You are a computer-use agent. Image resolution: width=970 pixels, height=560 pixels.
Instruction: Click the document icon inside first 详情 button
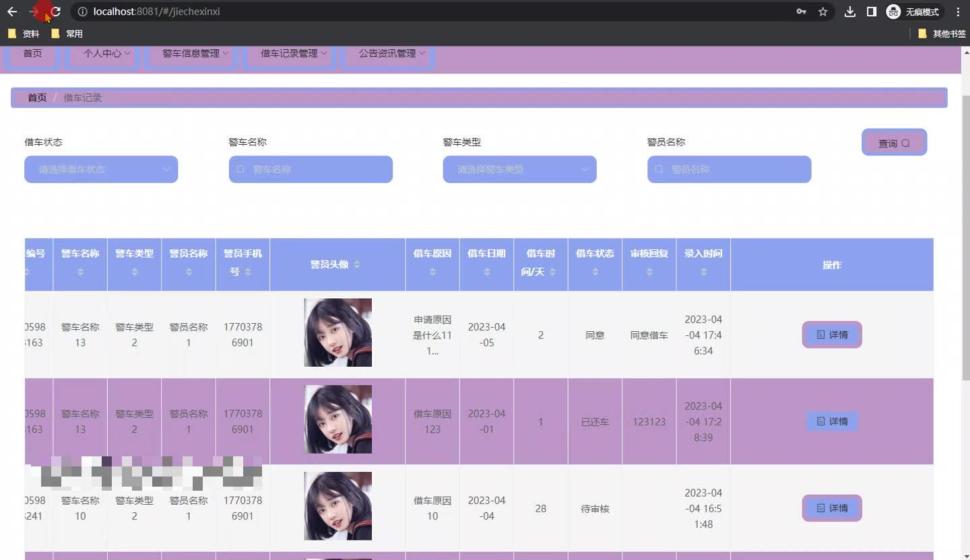pyautogui.click(x=820, y=335)
